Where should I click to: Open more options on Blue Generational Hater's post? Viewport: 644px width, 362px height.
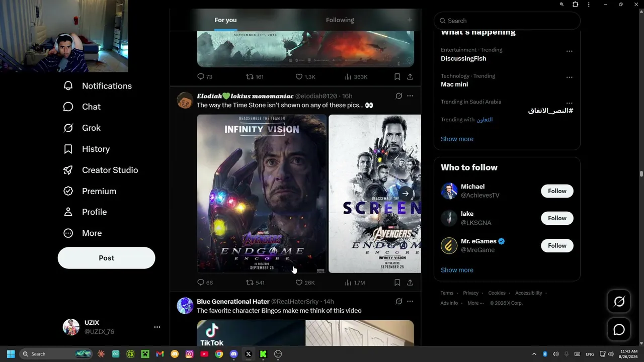[410, 301]
